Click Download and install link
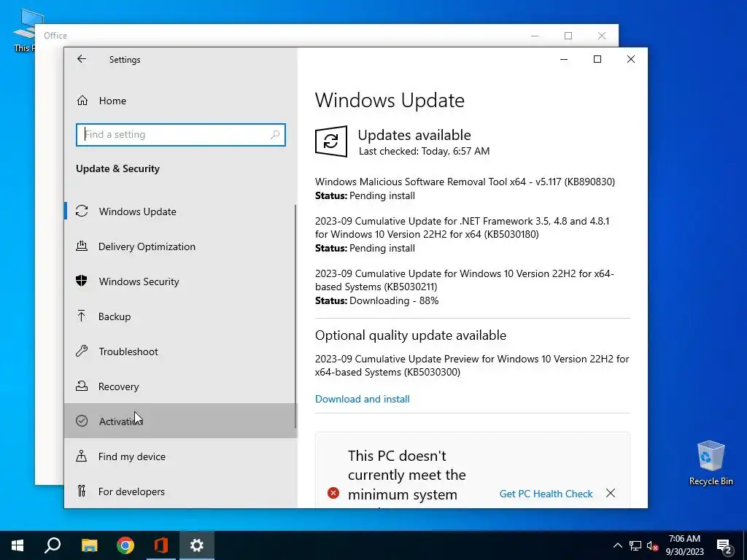Image resolution: width=747 pixels, height=560 pixels. (362, 399)
